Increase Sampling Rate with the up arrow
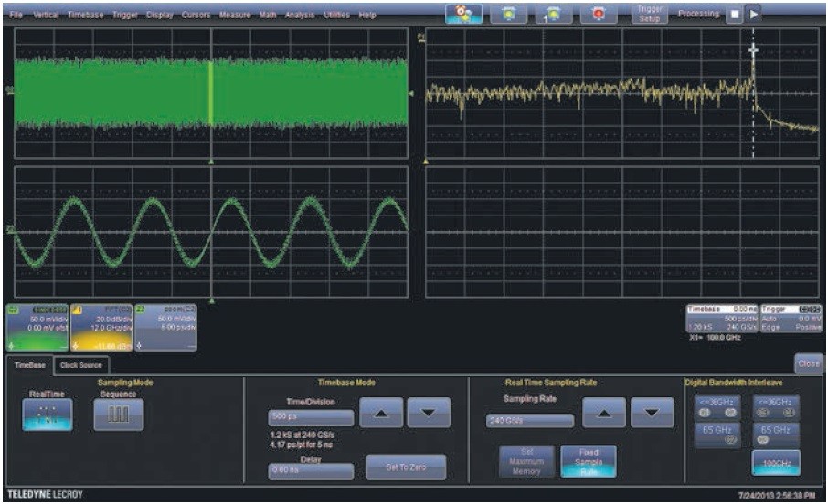828x504 pixels. click(x=601, y=414)
